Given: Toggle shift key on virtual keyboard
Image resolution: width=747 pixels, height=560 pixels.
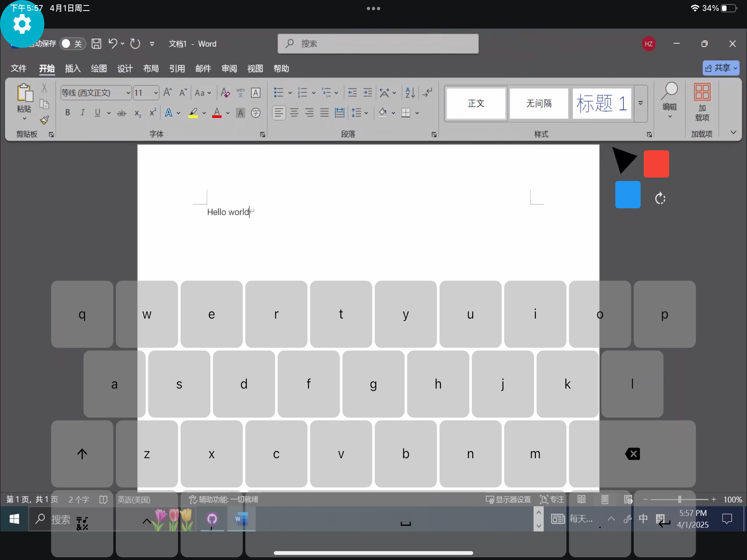Looking at the screenshot, I should tap(82, 454).
